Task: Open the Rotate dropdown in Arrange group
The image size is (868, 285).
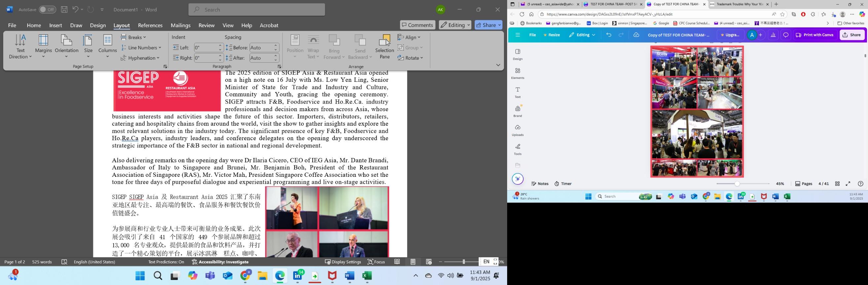Action: pyautogui.click(x=410, y=58)
